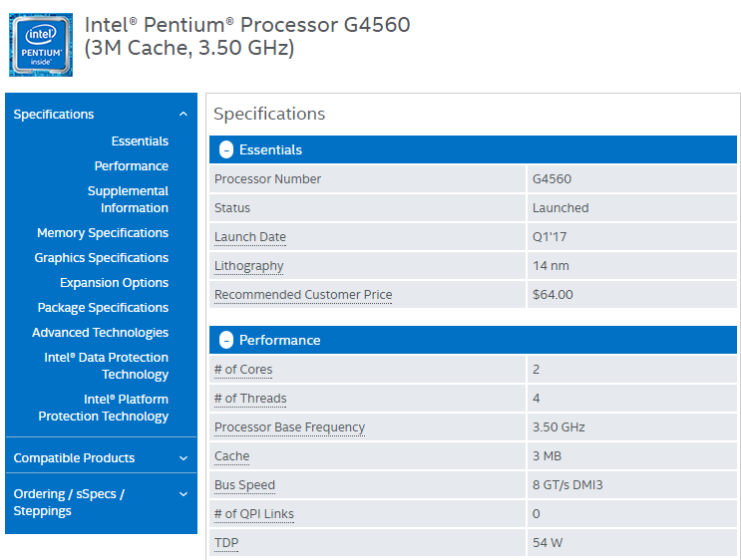Click the Intel Pentium Processor G4560 title
Screen dimensions: 741x560
[x=247, y=36]
